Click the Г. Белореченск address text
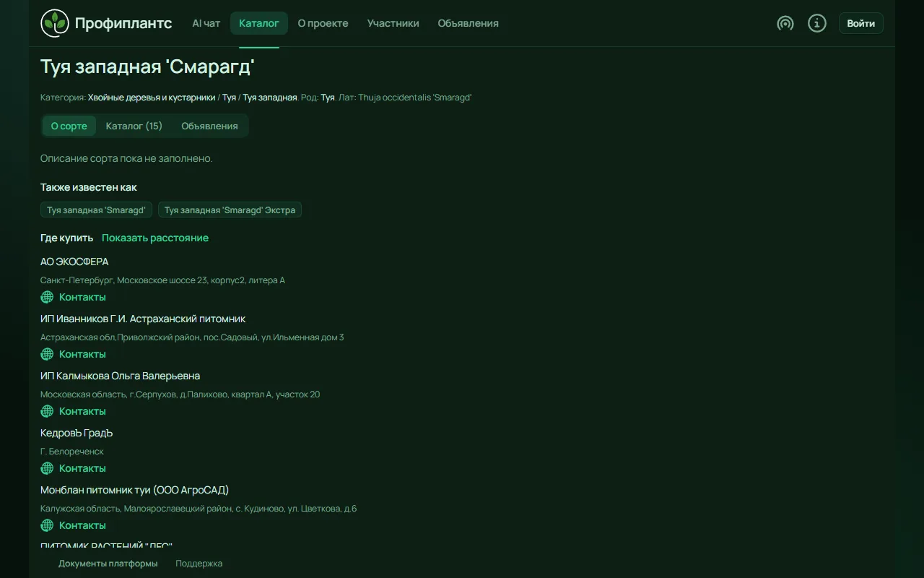This screenshot has height=578, width=924. [72, 451]
